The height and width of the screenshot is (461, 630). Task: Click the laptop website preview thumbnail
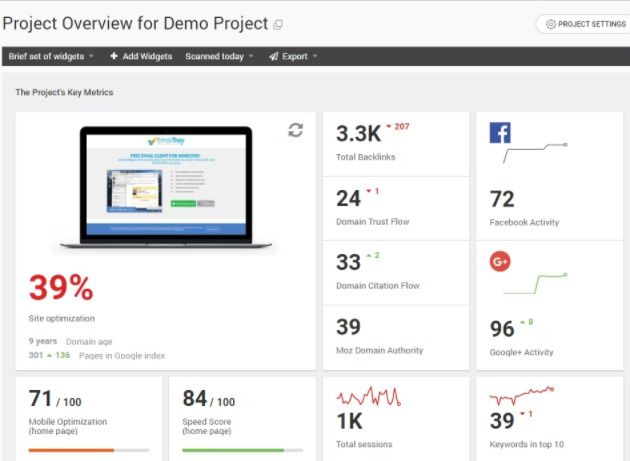pyautogui.click(x=166, y=187)
